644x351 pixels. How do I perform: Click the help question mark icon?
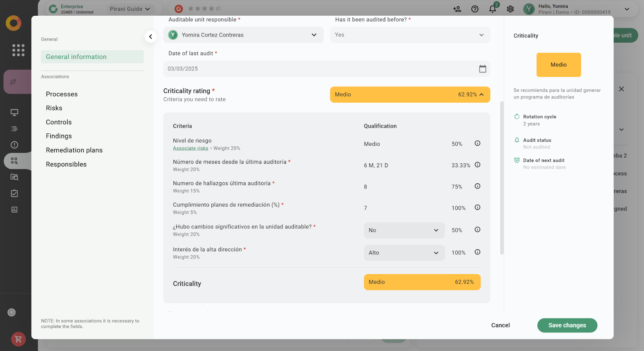(x=475, y=9)
